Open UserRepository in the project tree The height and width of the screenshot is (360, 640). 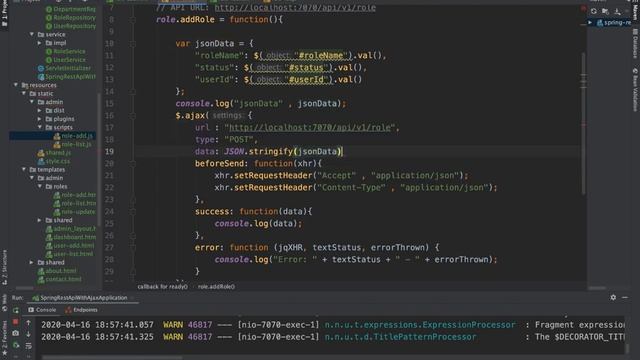pyautogui.click(x=70, y=26)
